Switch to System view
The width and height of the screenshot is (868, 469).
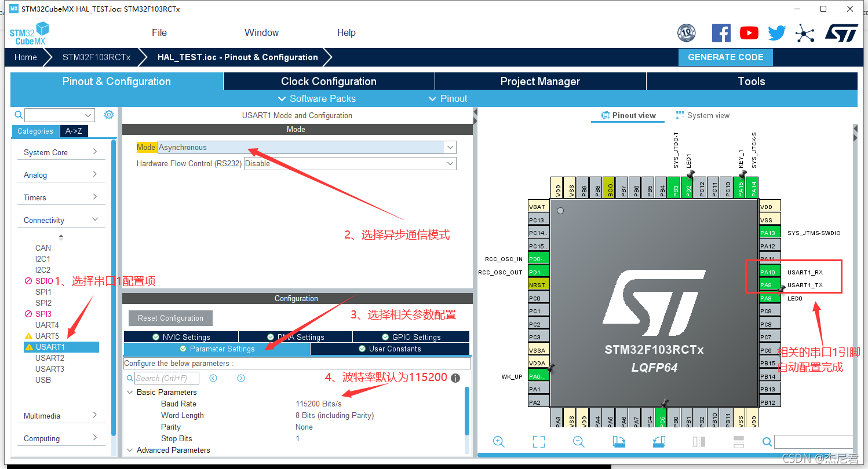(x=703, y=115)
